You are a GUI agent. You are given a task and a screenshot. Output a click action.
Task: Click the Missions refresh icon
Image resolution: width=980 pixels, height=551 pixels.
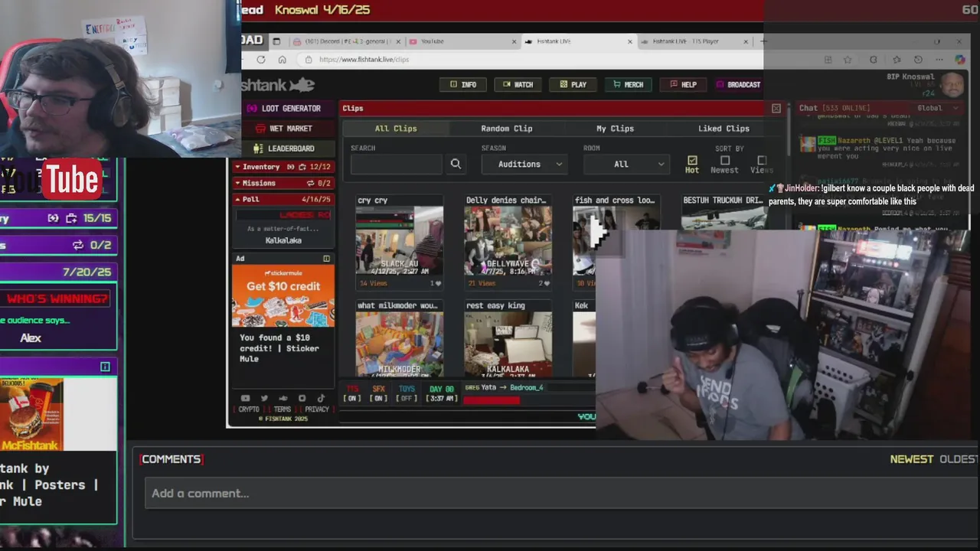pos(310,183)
